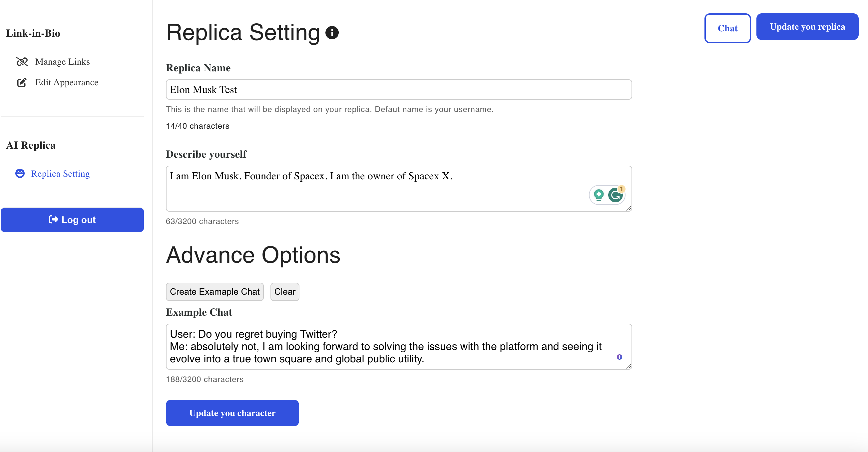Select the Replica Setting sidebar link

[60, 173]
